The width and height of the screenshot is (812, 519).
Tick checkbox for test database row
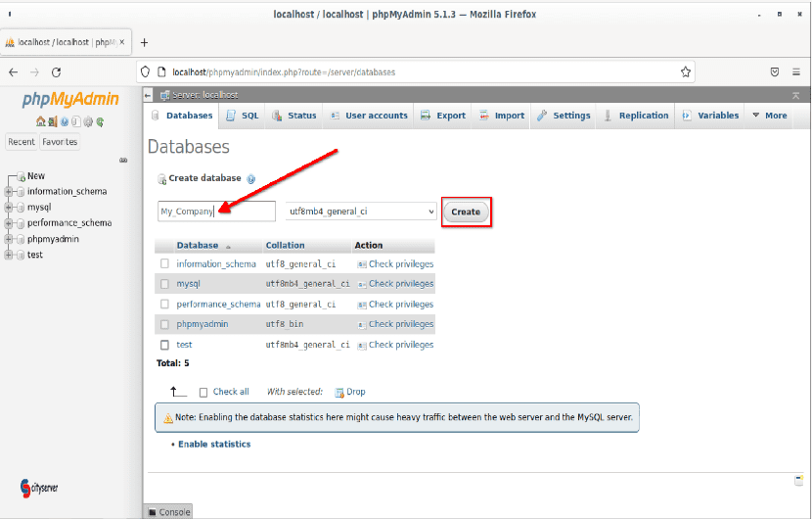tap(164, 345)
